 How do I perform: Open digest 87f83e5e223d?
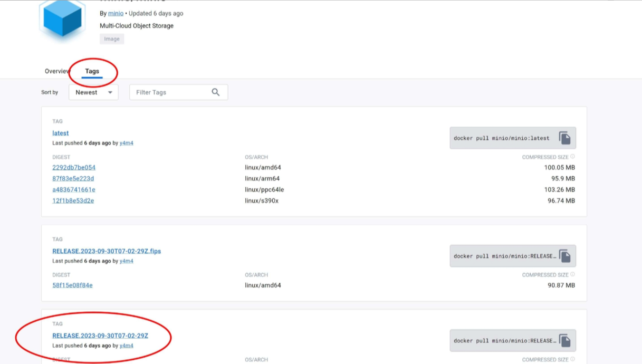(x=73, y=179)
